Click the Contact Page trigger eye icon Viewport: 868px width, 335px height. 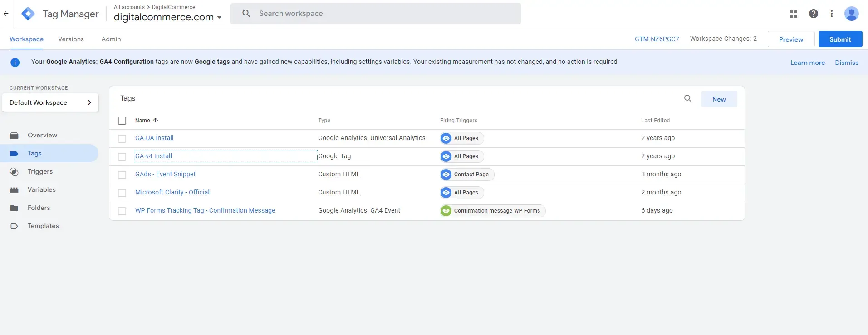tap(446, 175)
